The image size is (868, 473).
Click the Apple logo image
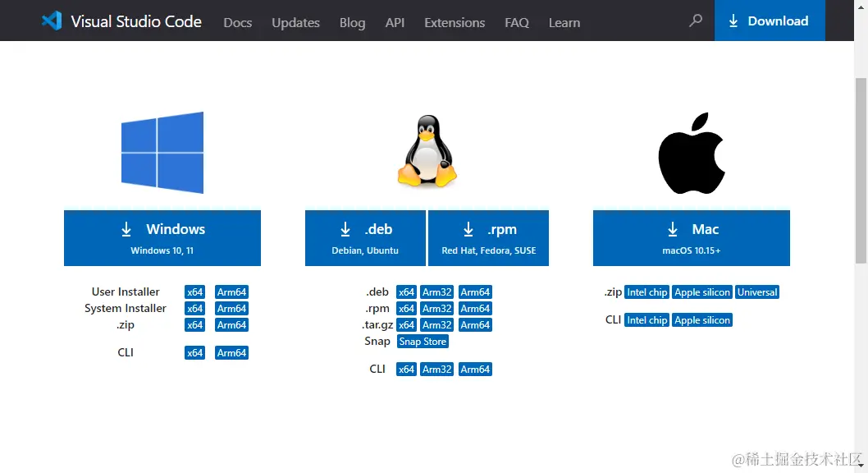pos(692,153)
